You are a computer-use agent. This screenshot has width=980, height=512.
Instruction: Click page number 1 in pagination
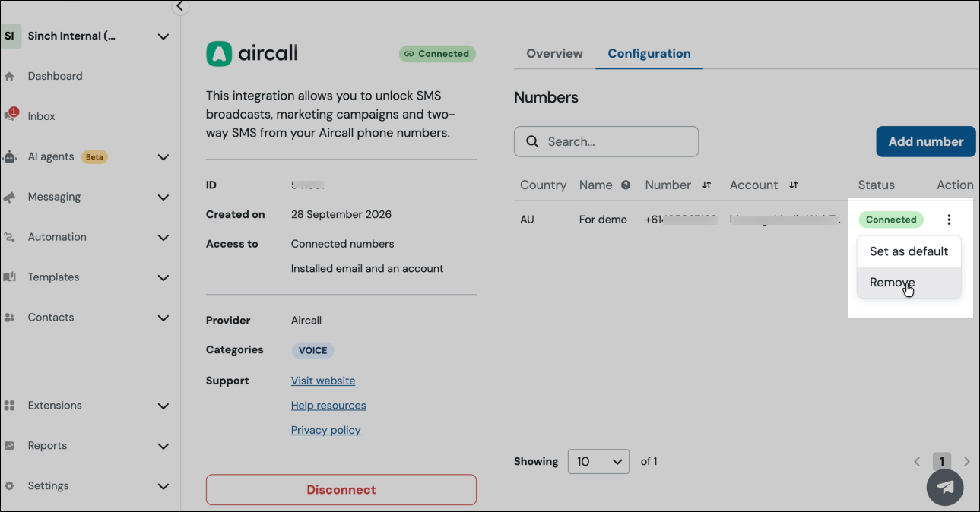[x=942, y=461]
